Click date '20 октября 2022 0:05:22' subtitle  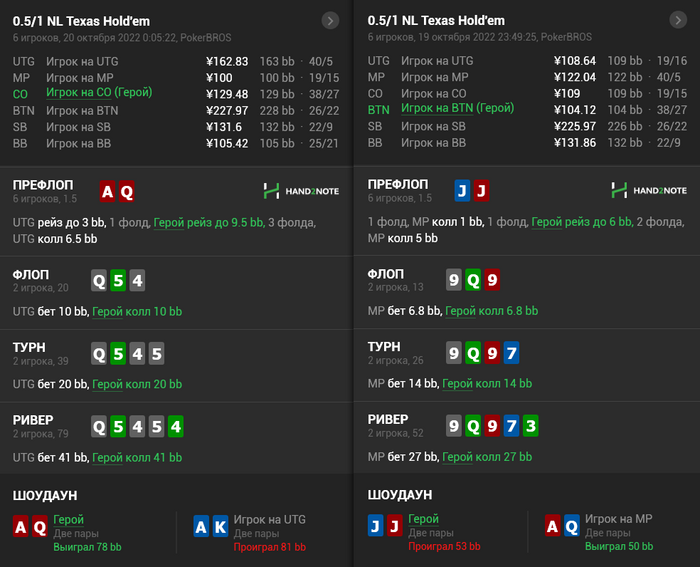(119, 38)
